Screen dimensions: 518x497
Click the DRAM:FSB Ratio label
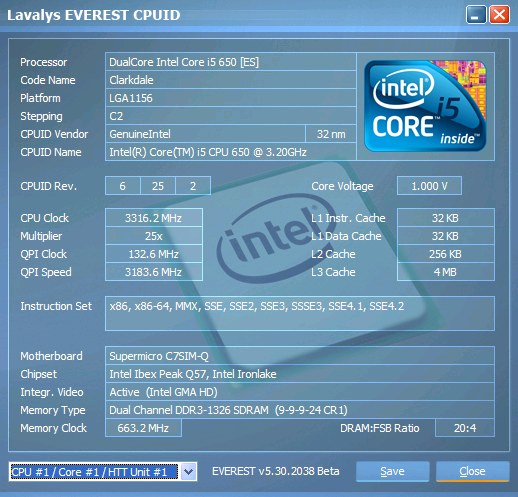click(380, 428)
